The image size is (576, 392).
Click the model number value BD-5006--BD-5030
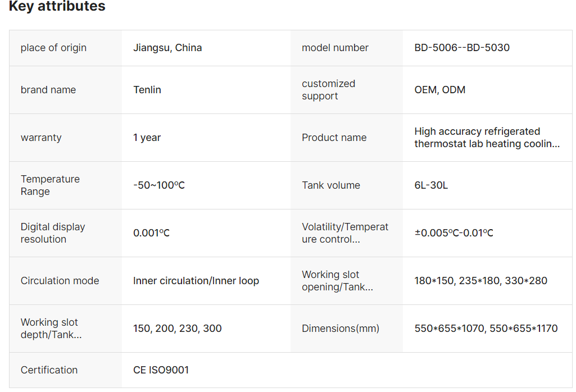point(462,48)
